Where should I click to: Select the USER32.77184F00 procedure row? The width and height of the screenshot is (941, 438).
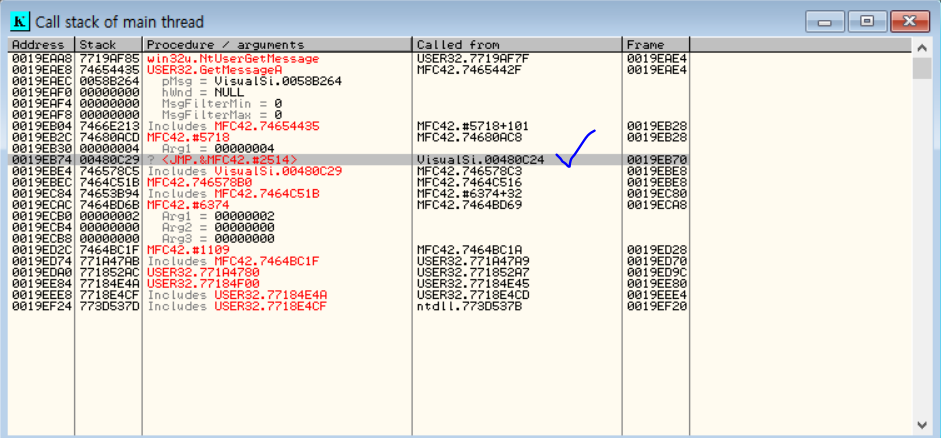click(460, 283)
